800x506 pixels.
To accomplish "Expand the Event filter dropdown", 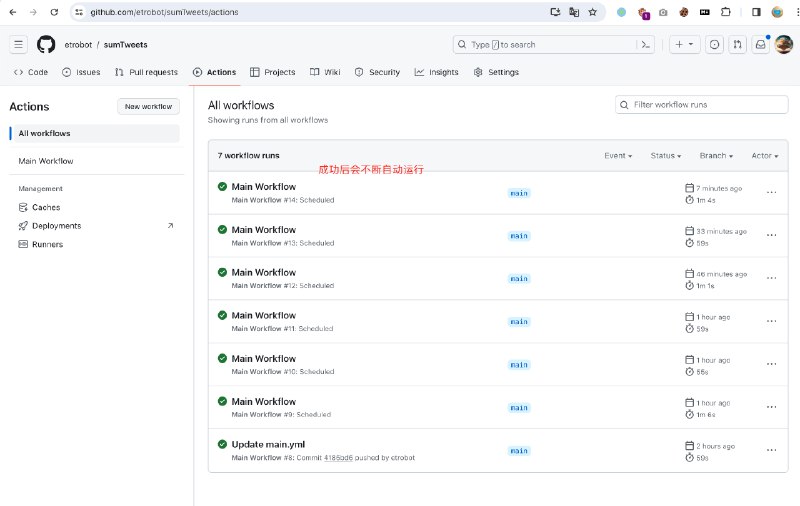I will coord(618,156).
